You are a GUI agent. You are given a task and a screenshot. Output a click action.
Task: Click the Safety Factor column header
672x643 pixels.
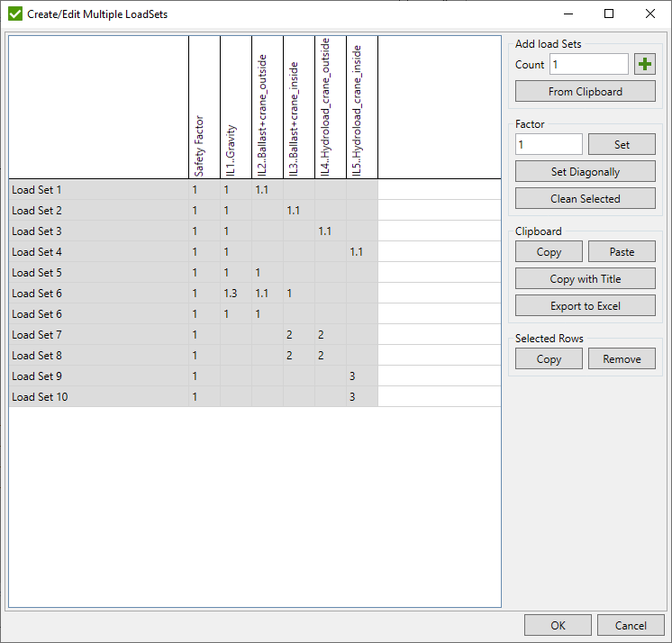pyautogui.click(x=204, y=108)
